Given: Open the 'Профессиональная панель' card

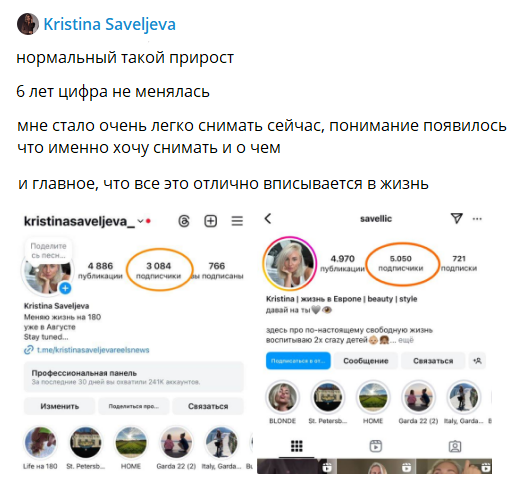Looking at the screenshot, I should (134, 377).
